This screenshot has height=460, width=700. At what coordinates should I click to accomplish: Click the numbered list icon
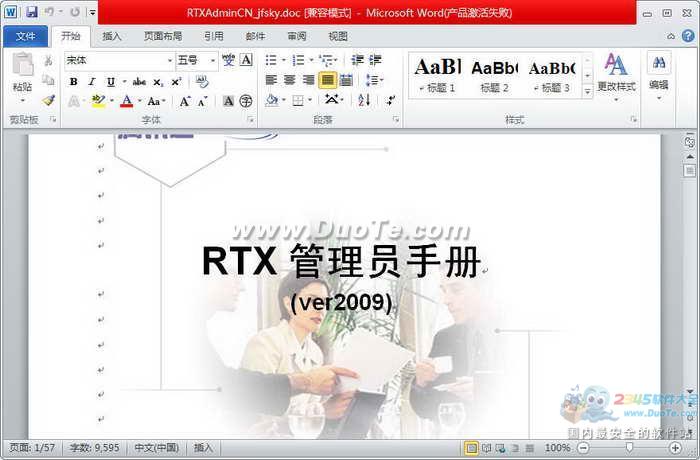pyautogui.click(x=298, y=60)
